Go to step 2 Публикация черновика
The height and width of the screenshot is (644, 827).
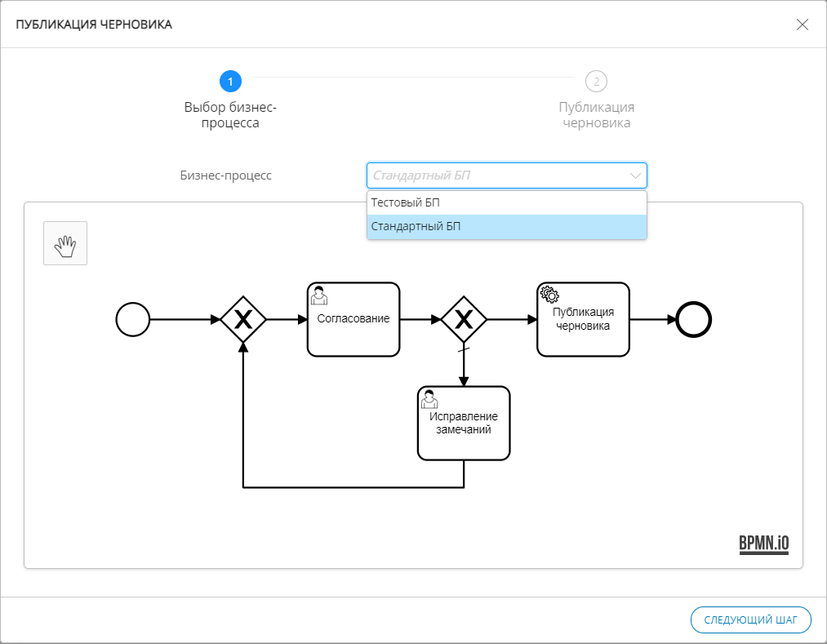point(596,82)
